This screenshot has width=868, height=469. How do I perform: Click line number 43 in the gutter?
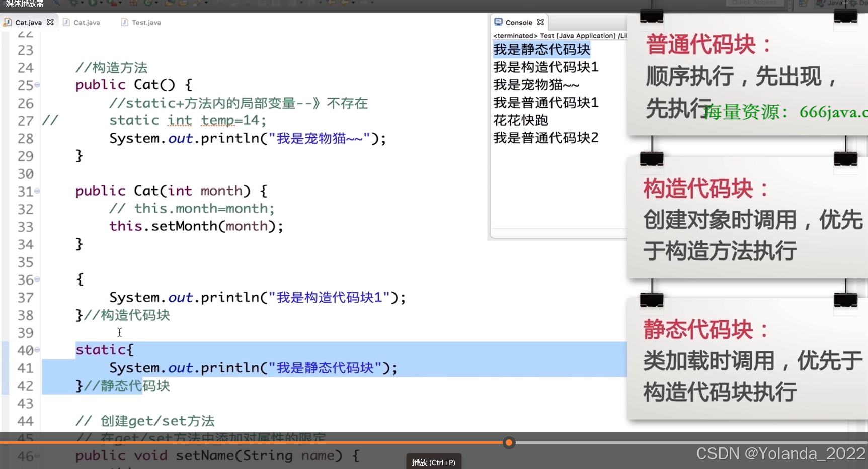(x=25, y=404)
